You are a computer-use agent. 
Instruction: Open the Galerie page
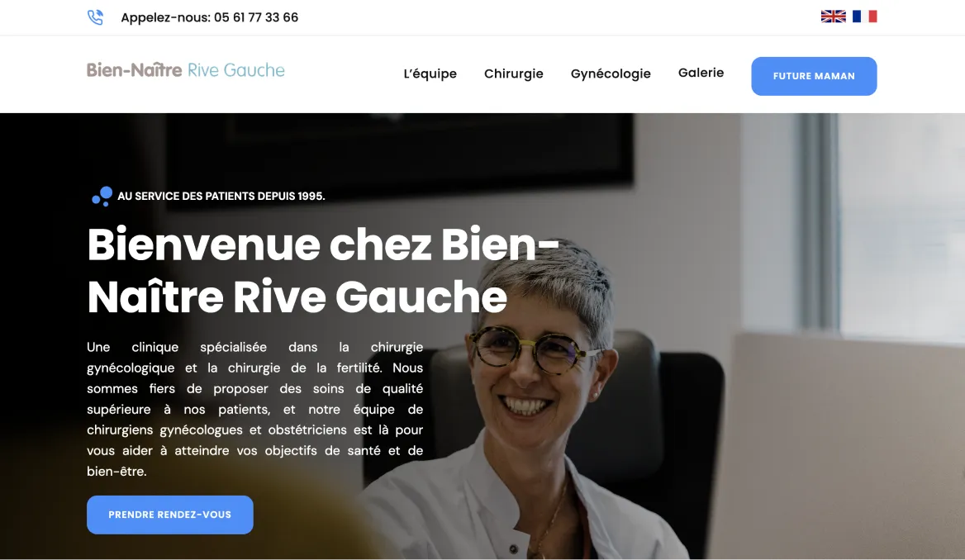coord(701,73)
